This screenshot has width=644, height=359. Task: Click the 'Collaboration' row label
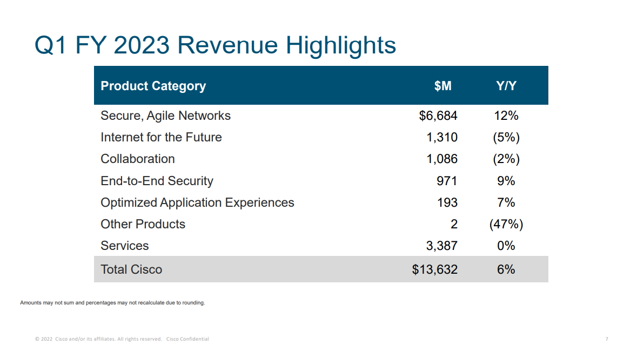(x=138, y=159)
